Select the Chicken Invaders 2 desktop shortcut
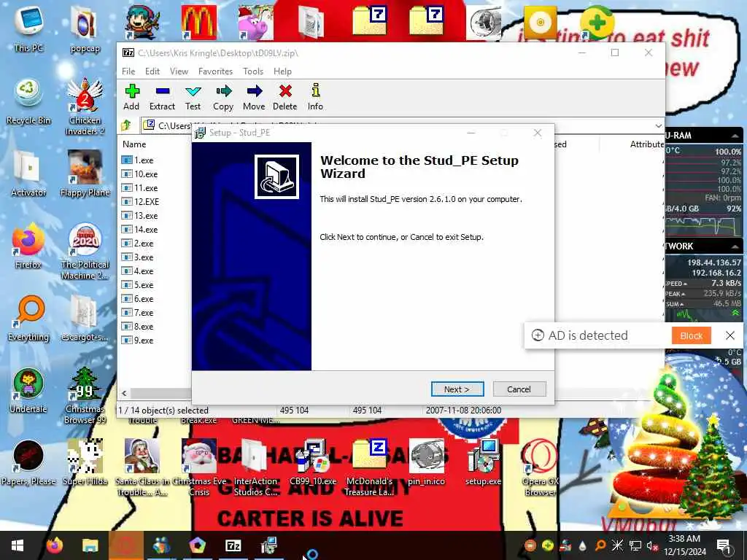747x560 pixels. point(85,107)
